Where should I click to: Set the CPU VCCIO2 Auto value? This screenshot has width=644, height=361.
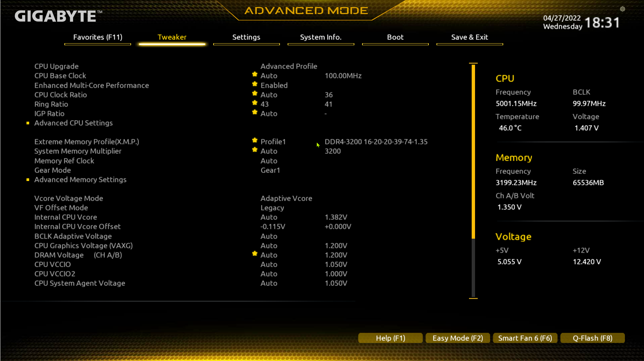point(269,274)
